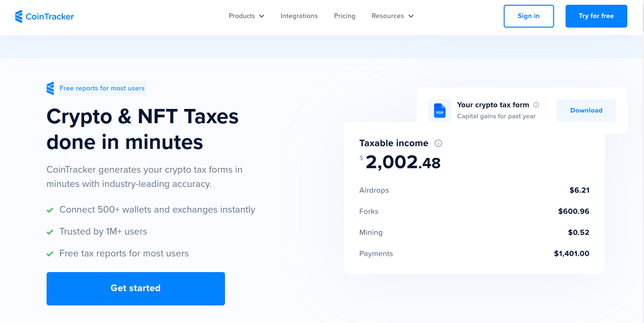The image size is (644, 323).
Task: Select the Payments row label
Action: pos(376,254)
